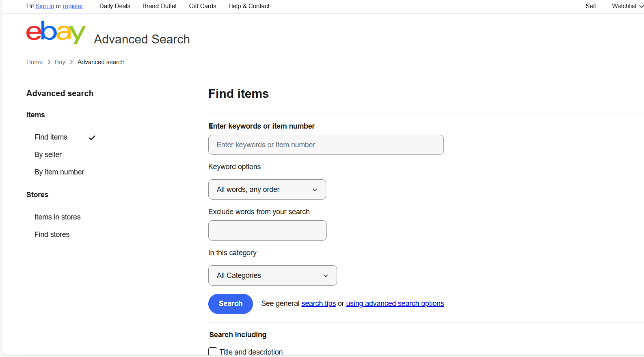The image size is (644, 357).
Task: Go to Find stores section
Action: [52, 234]
